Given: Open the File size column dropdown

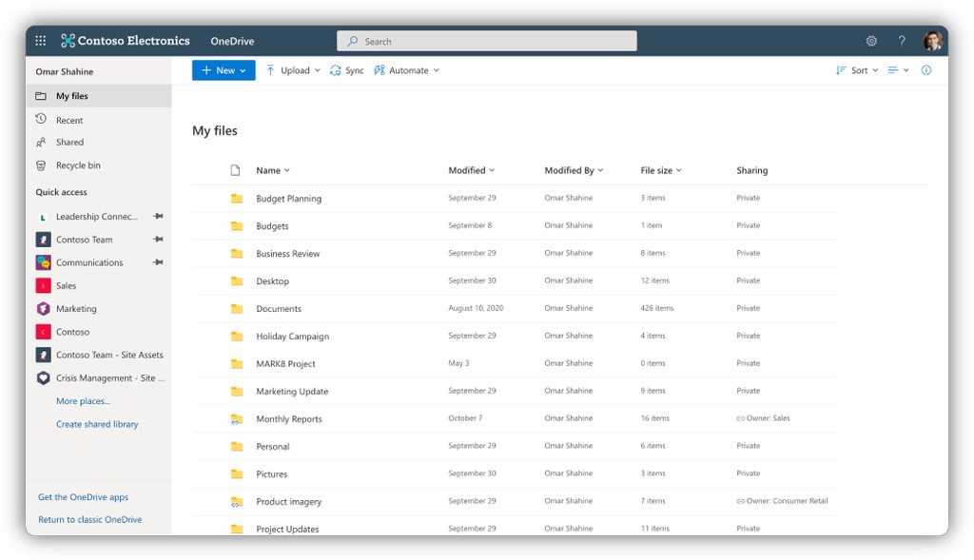Looking at the screenshot, I should click(x=661, y=170).
